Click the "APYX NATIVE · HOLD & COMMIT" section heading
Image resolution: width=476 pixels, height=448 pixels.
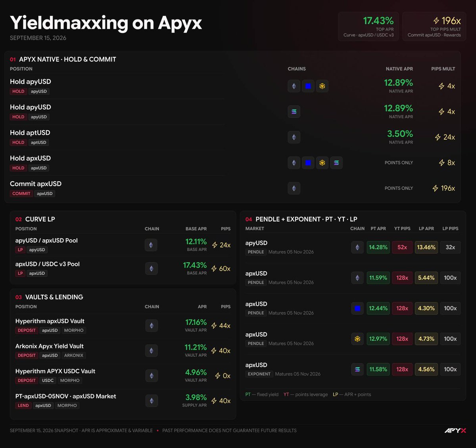[67, 60]
